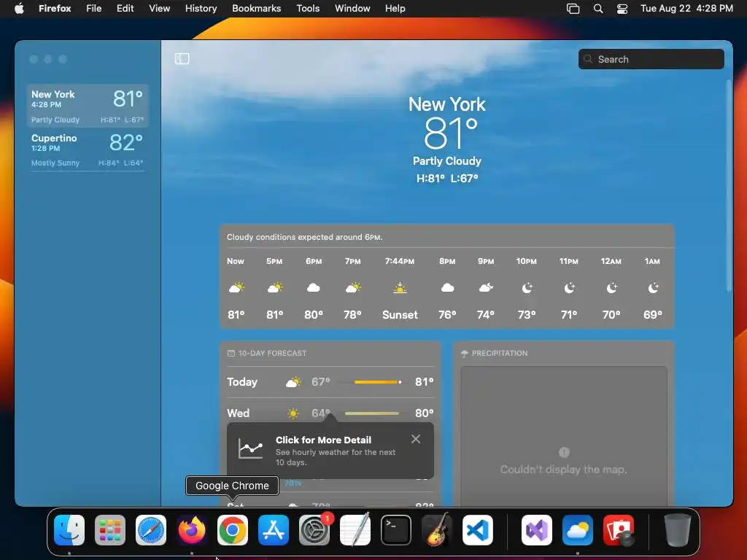Viewport: 747px width, 560px height.
Task: Click the 7:44PM sunset icon
Action: click(400, 287)
